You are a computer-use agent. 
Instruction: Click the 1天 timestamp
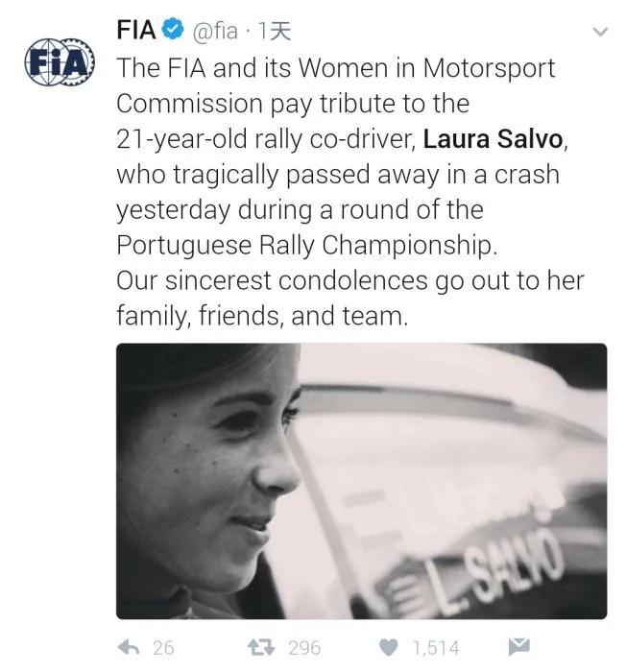pos(274,31)
